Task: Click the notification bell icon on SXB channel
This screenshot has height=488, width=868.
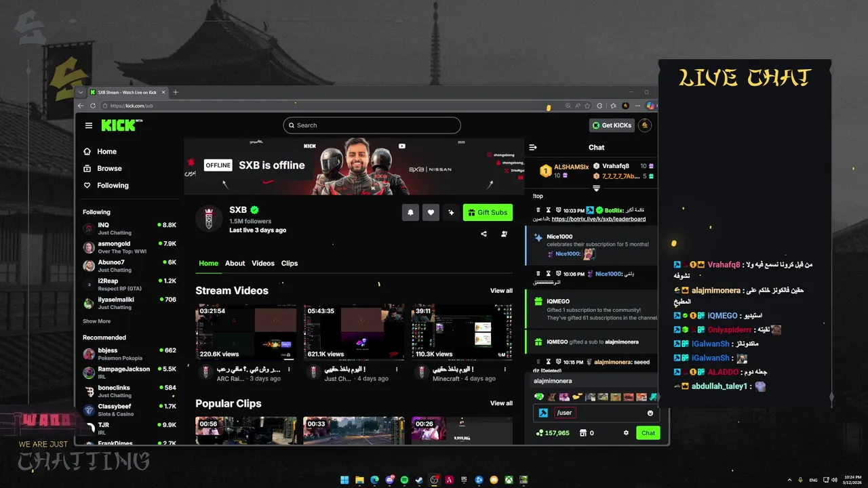Action: pyautogui.click(x=410, y=213)
